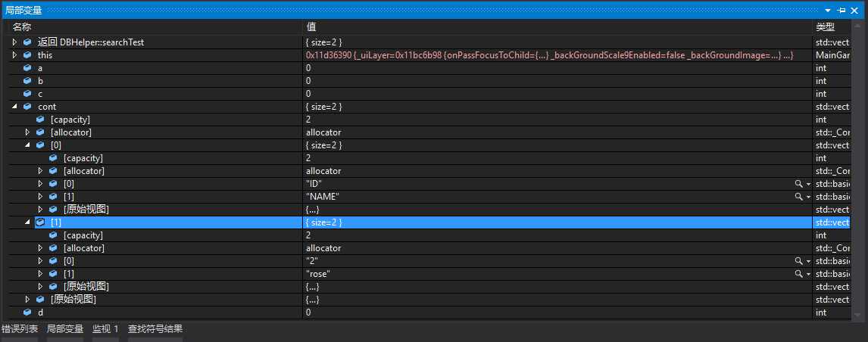Image resolution: width=868 pixels, height=342 pixels.
Task: Collapse the highlighted [1] element node
Action: [28, 222]
